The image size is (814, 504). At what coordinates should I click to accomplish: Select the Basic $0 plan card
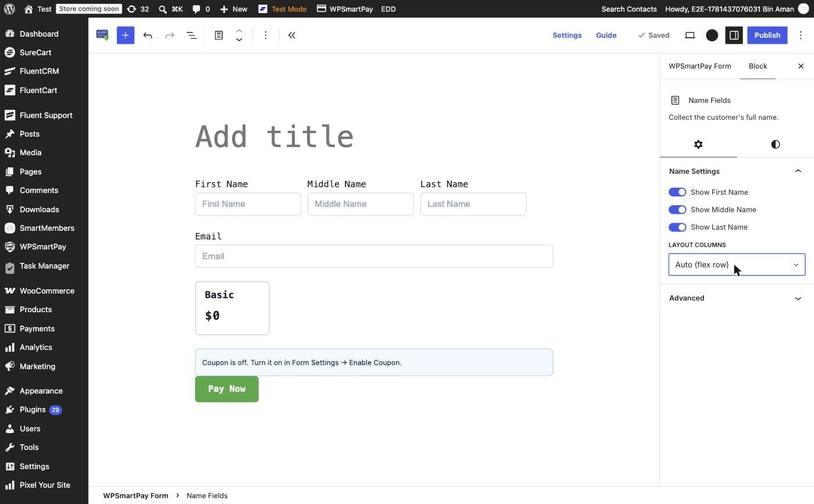pos(232,308)
